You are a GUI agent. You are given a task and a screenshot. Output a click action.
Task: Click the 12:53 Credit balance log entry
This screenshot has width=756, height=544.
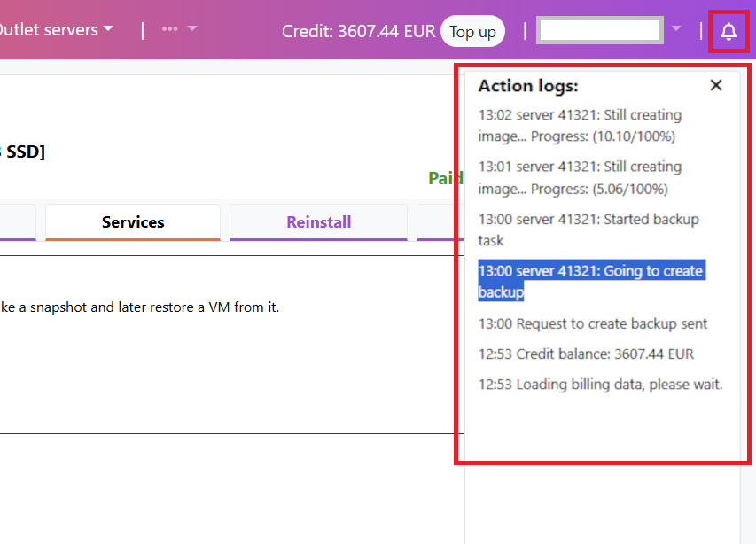(586, 354)
